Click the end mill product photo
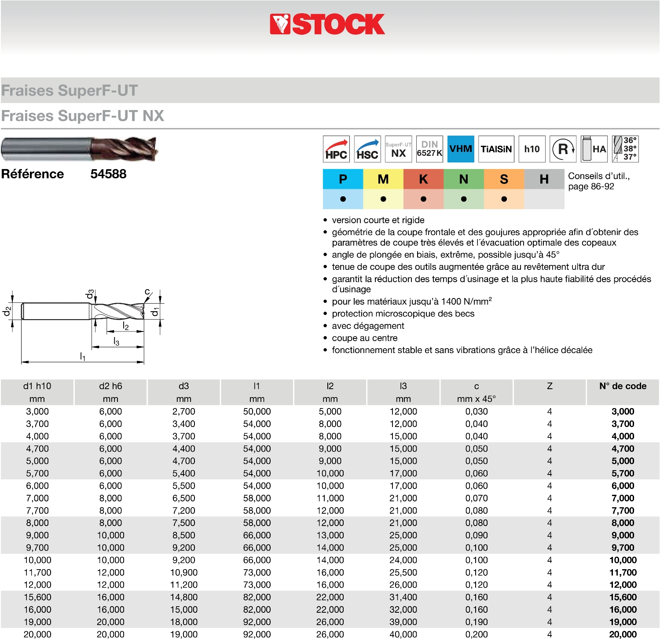The height and width of the screenshot is (644, 660). click(79, 149)
